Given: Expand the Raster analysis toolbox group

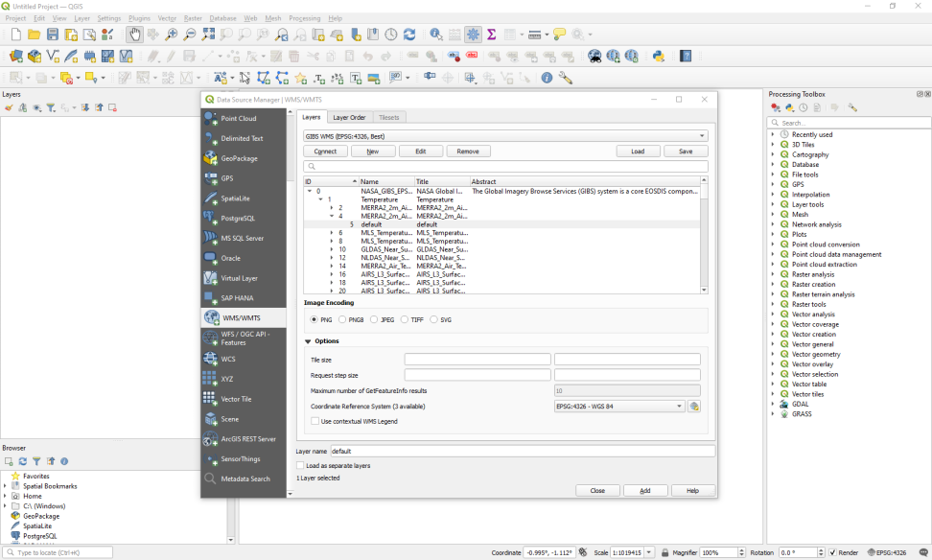Looking at the screenshot, I should point(773,274).
